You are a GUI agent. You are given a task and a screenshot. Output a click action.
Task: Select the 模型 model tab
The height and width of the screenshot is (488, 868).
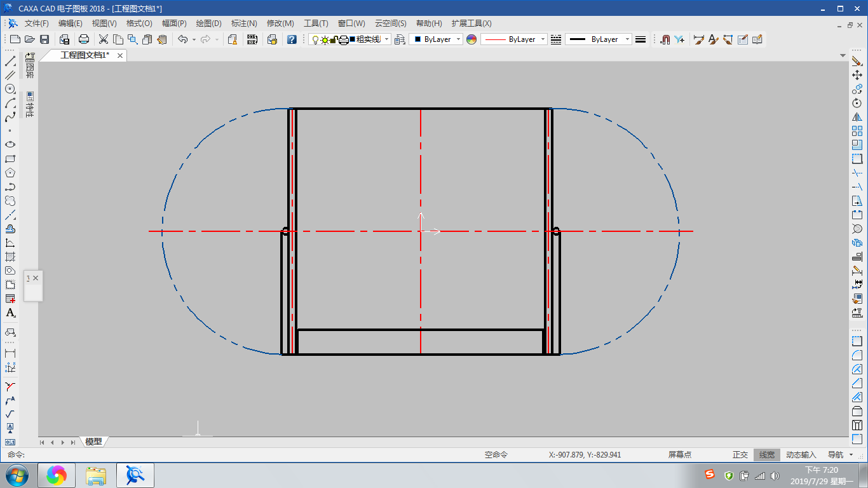click(x=93, y=442)
